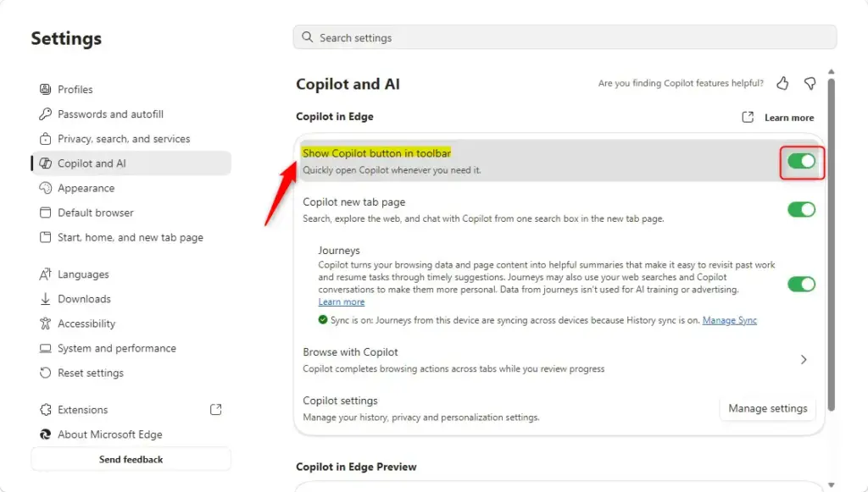The width and height of the screenshot is (868, 492).
Task: Open Accessibility settings
Action: coord(131,323)
